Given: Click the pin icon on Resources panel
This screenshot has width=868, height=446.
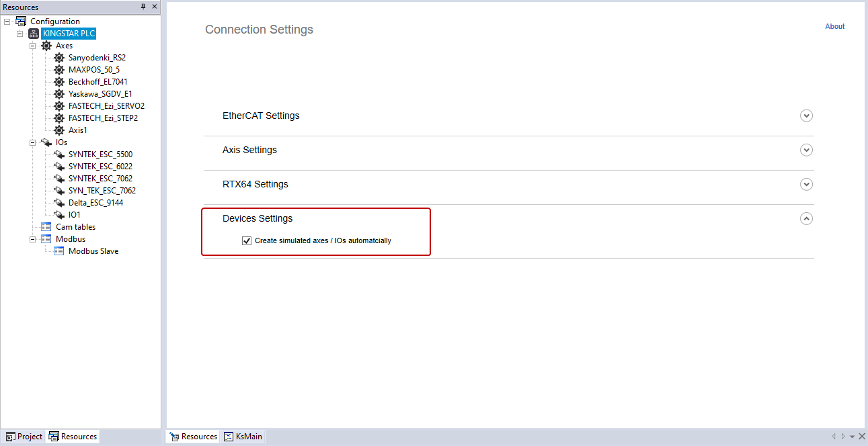Looking at the screenshot, I should point(143,7).
